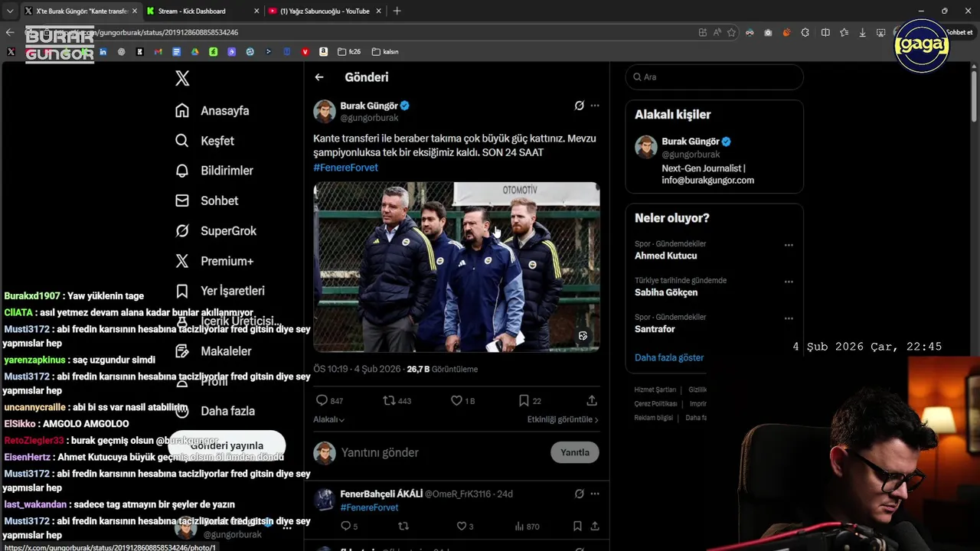This screenshot has height=551, width=980.
Task: Click Grok icon on FenerBahçeli ÂKÂLİ reply
Action: (580, 494)
